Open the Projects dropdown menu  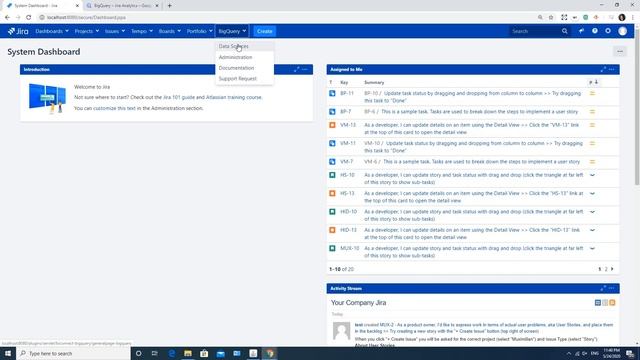pos(87,31)
